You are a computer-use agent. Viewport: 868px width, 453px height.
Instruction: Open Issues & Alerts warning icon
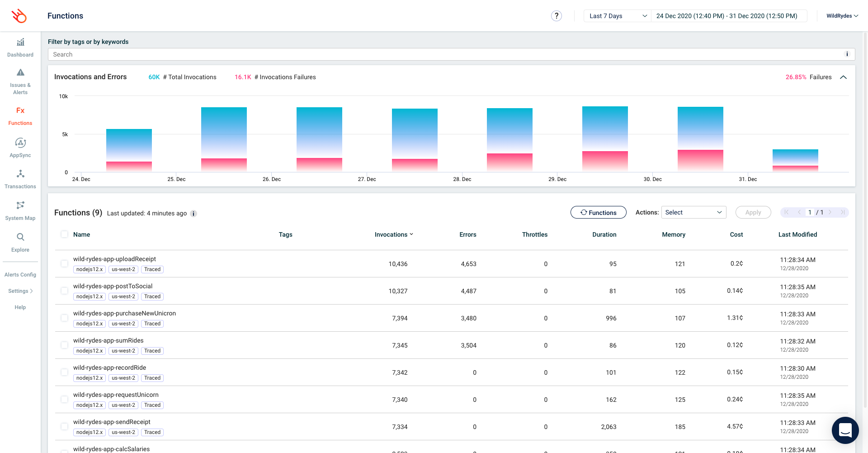point(20,72)
